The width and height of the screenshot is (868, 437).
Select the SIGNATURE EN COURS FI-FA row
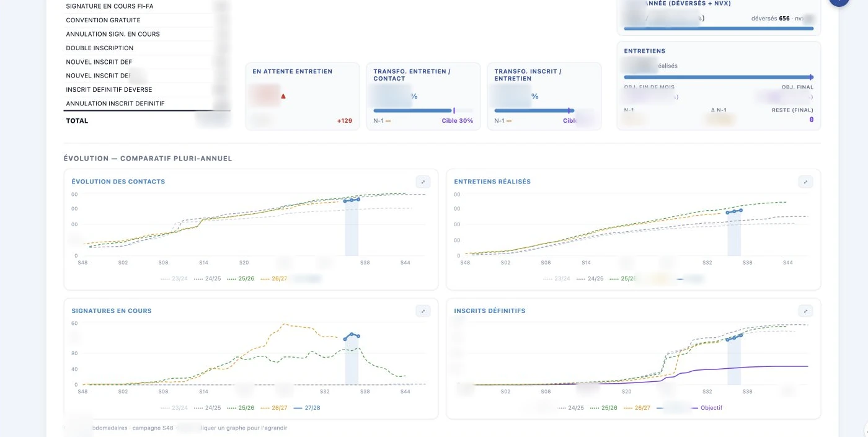click(x=147, y=6)
